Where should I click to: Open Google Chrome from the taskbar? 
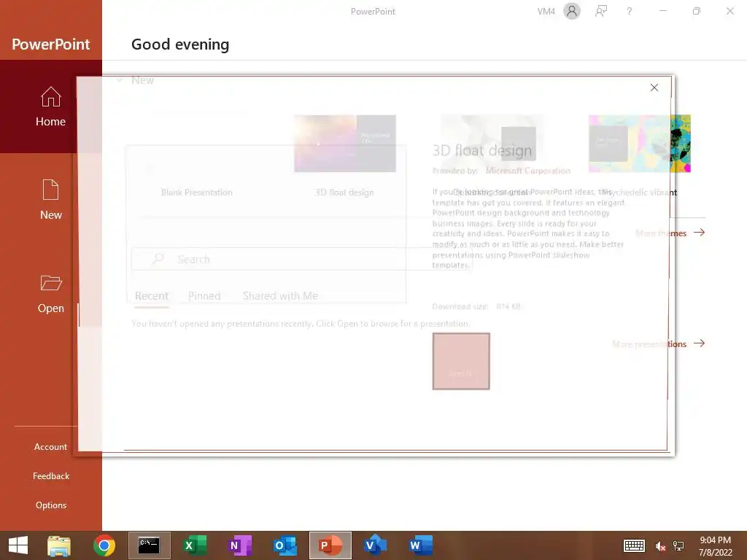(104, 545)
